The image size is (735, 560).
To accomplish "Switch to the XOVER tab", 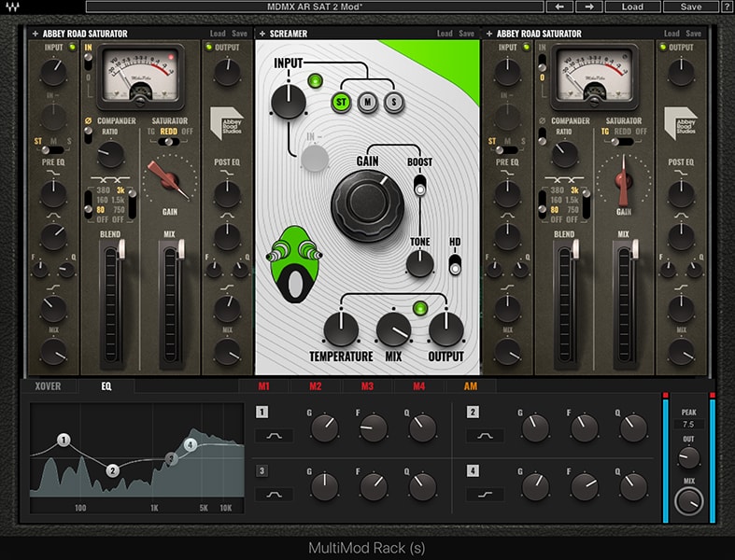I will (48, 386).
